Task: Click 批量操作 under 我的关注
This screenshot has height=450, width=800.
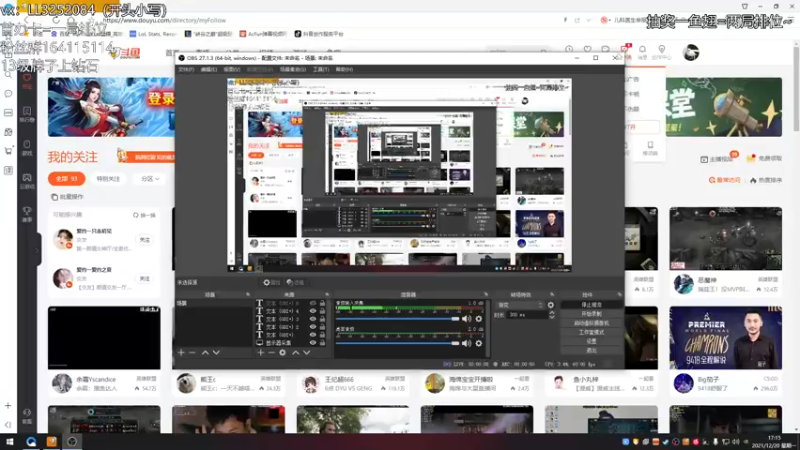Action: point(67,197)
